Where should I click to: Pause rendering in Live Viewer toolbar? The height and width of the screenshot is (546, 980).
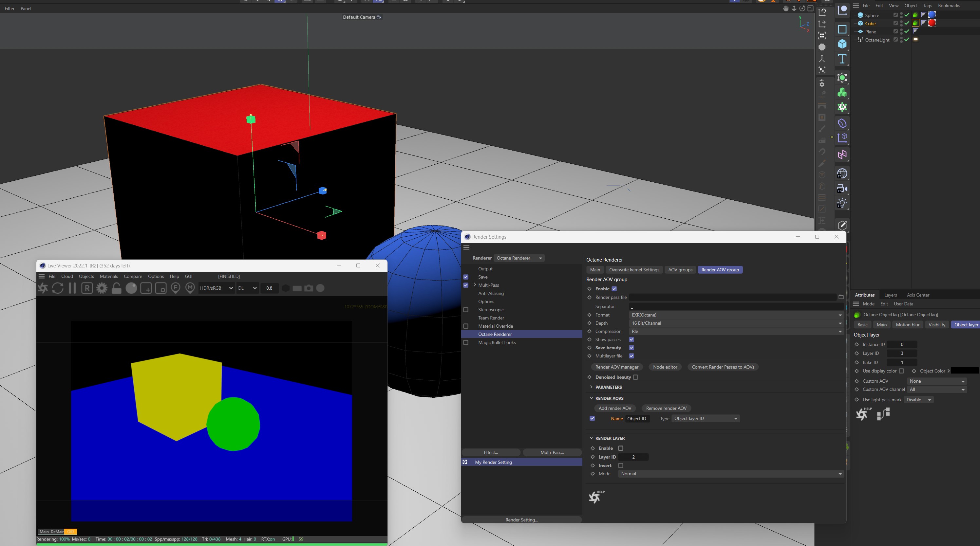tap(72, 288)
